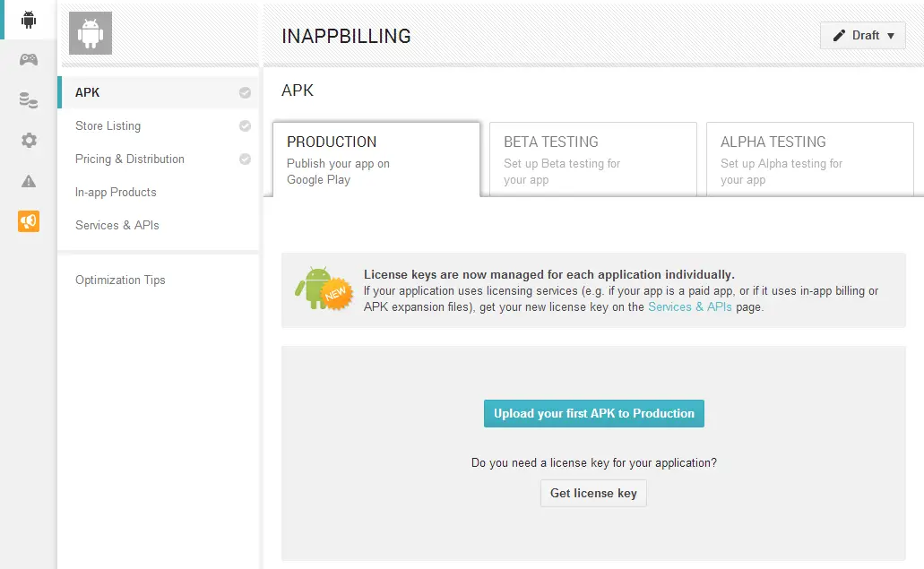Click the pencil icon in Draft button

tap(840, 36)
